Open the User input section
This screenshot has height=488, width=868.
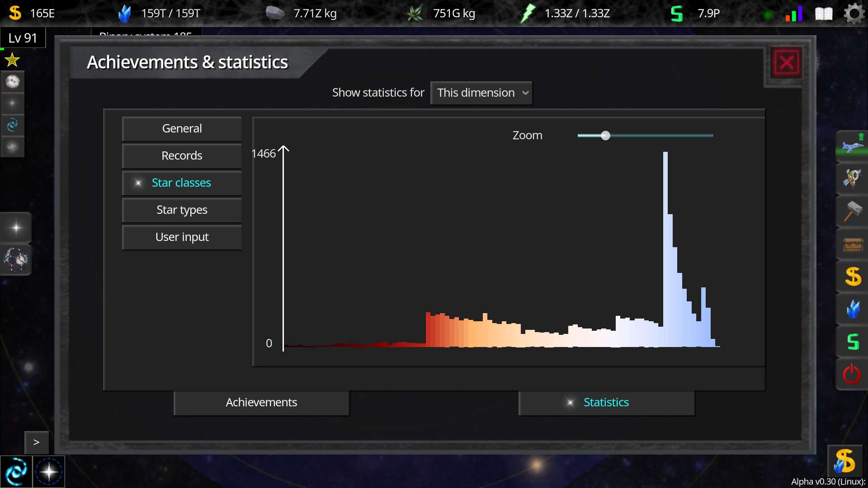(x=182, y=237)
